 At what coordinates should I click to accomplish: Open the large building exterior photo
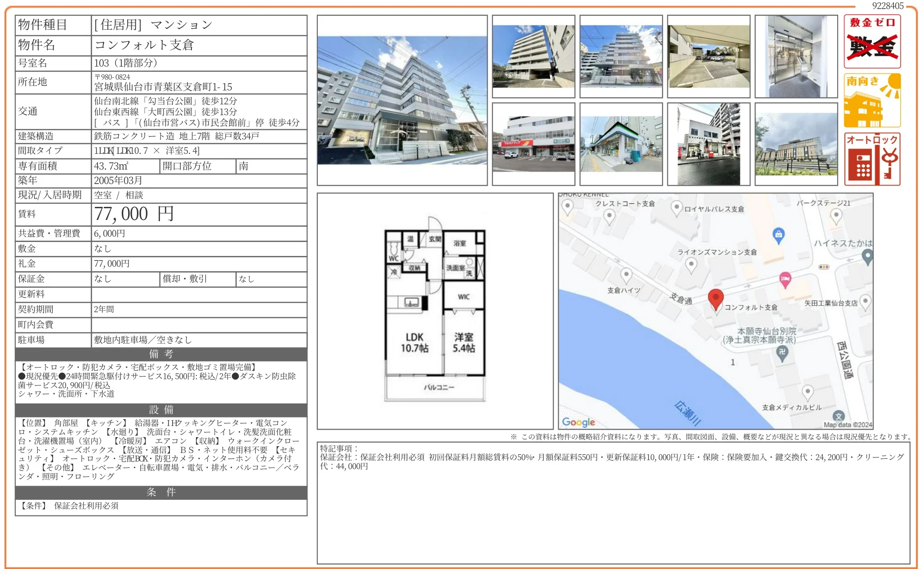pyautogui.click(x=402, y=100)
